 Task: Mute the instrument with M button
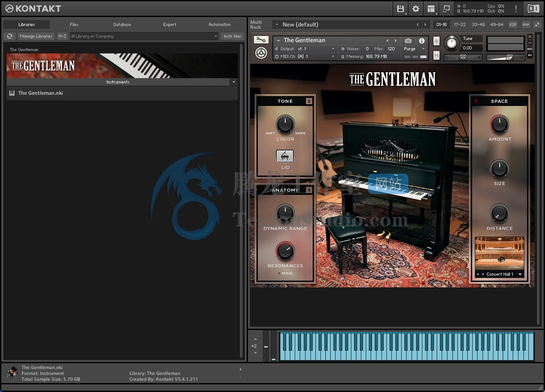[436, 55]
